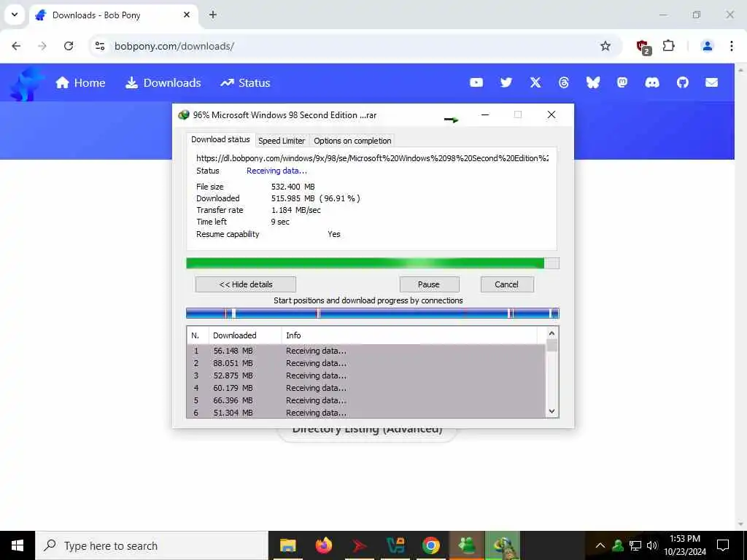Select connection row 5 with 66.396 MB

[x=366, y=400]
